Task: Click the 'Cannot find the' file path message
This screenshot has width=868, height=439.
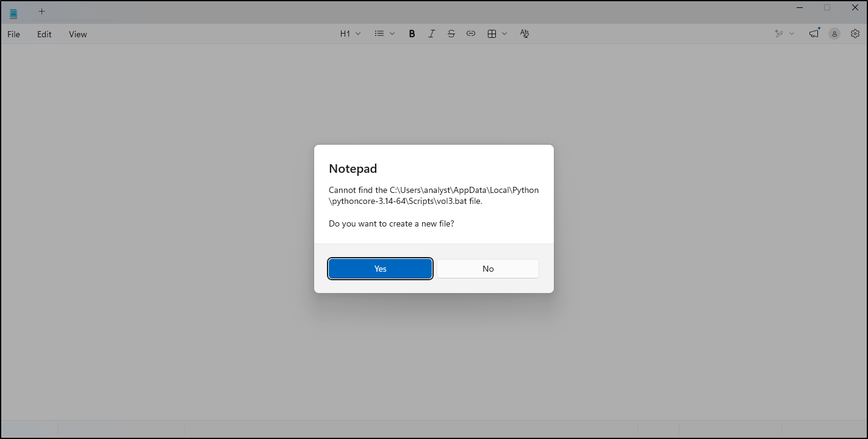Action: 434,195
